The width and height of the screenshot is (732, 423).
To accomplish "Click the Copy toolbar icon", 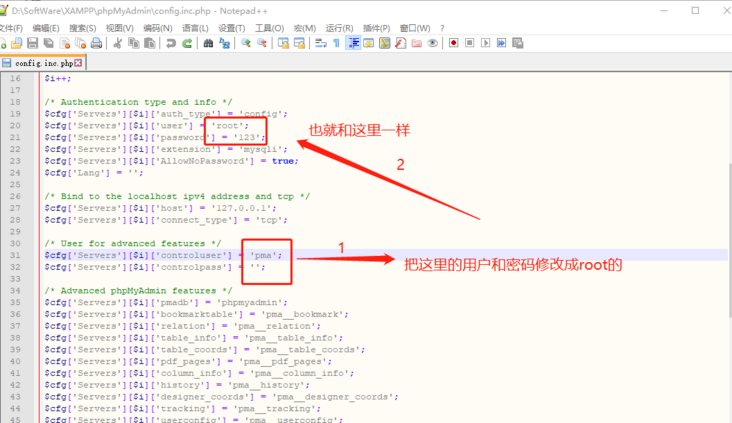I will tap(134, 43).
